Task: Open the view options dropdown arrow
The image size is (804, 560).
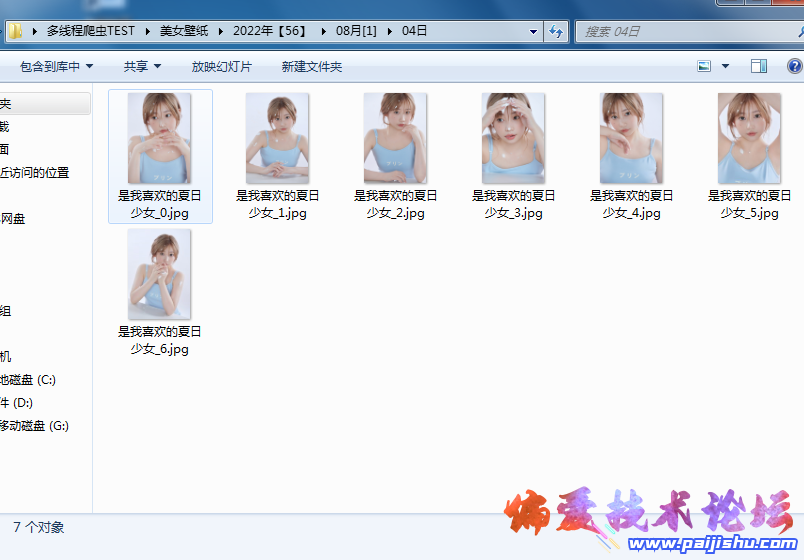Action: [x=725, y=67]
